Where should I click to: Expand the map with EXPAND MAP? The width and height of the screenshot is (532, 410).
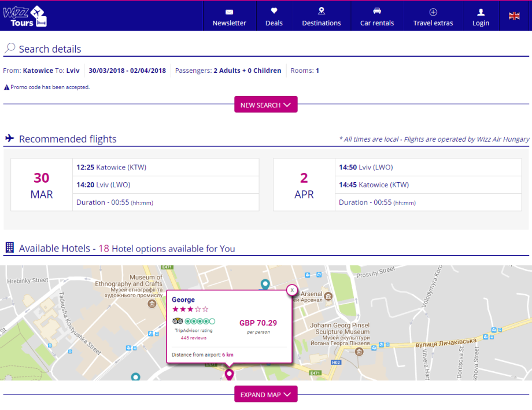tap(266, 394)
